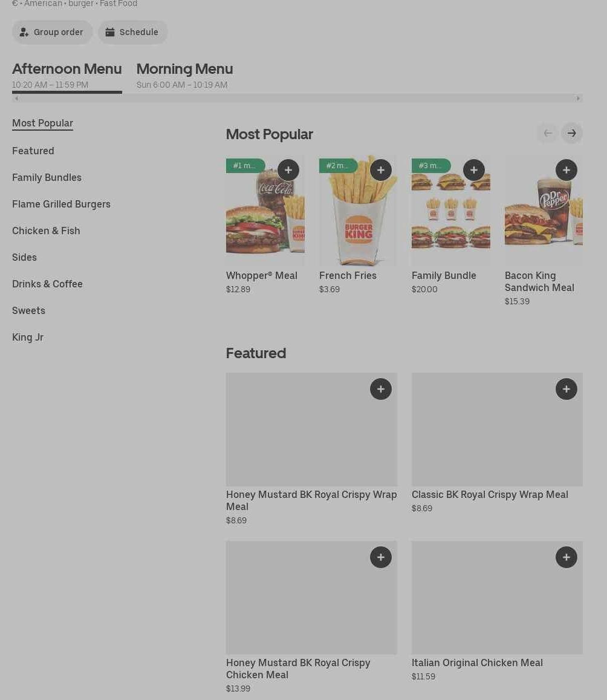Viewport: 607px width, 700px height.
Task: Click left arrow of menu horizontal scrollbar
Action: point(16,98)
